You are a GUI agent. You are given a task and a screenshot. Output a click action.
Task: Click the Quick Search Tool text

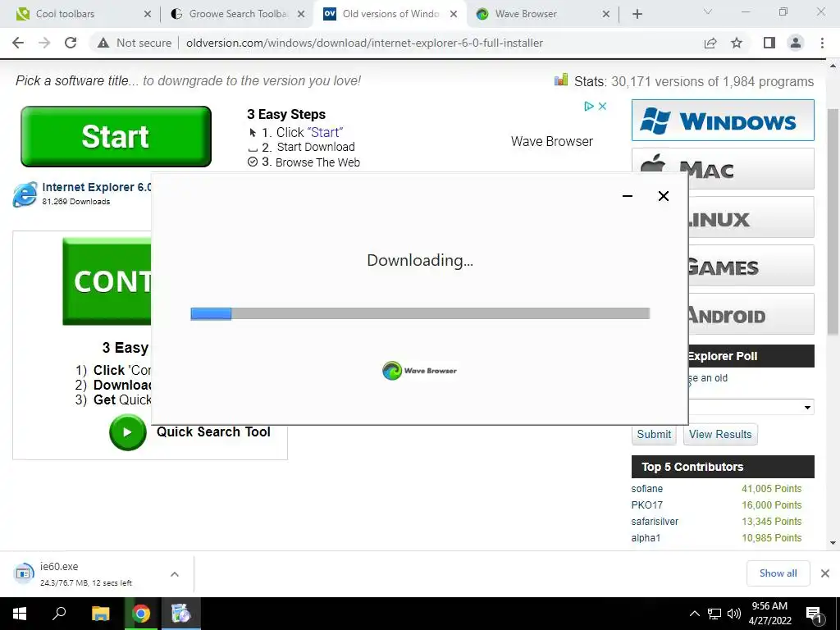click(x=213, y=431)
